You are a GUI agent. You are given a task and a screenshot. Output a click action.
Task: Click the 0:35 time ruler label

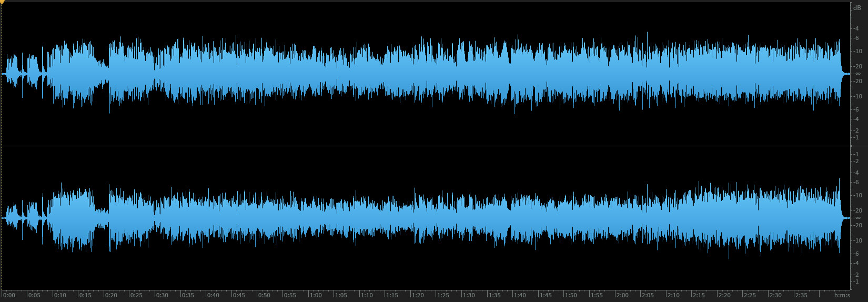[x=187, y=295]
